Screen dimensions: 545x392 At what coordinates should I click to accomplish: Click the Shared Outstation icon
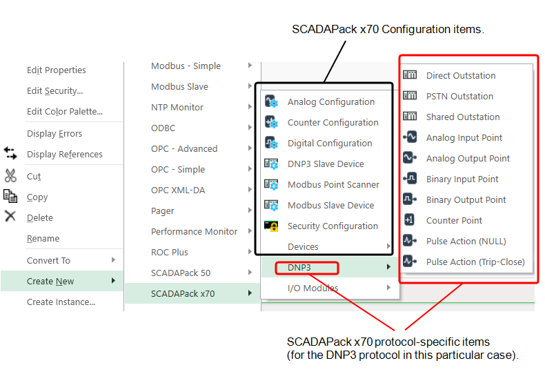click(410, 116)
